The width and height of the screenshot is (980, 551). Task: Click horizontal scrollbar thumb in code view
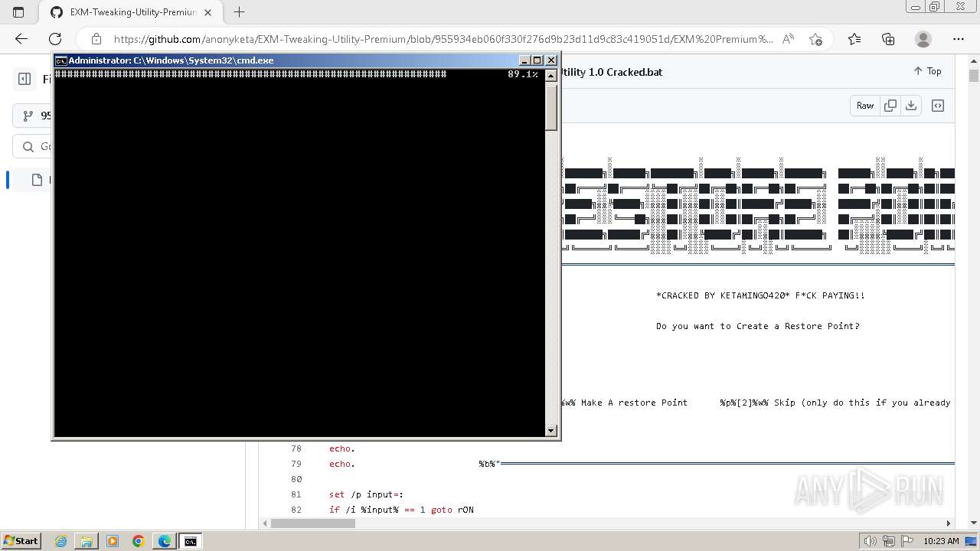[313, 523]
